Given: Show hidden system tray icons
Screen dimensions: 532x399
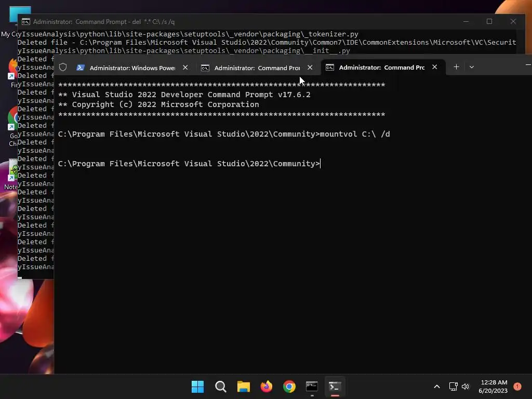Looking at the screenshot, I should (437, 387).
